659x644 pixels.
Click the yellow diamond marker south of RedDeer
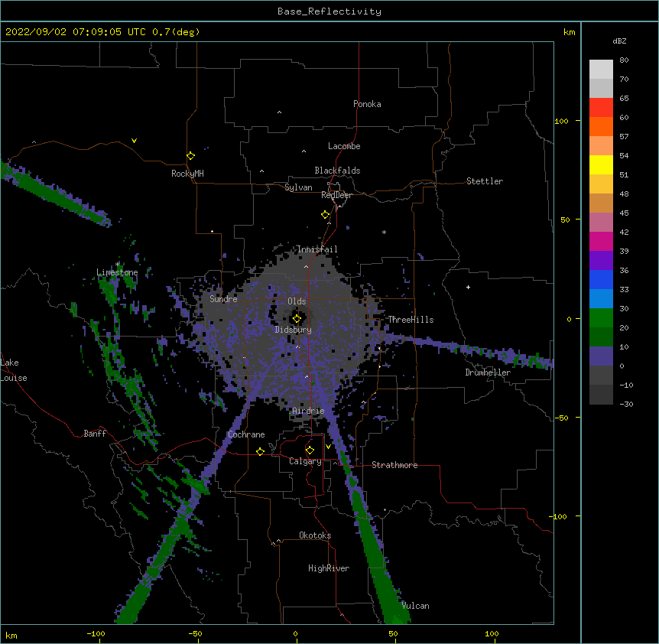326,215
